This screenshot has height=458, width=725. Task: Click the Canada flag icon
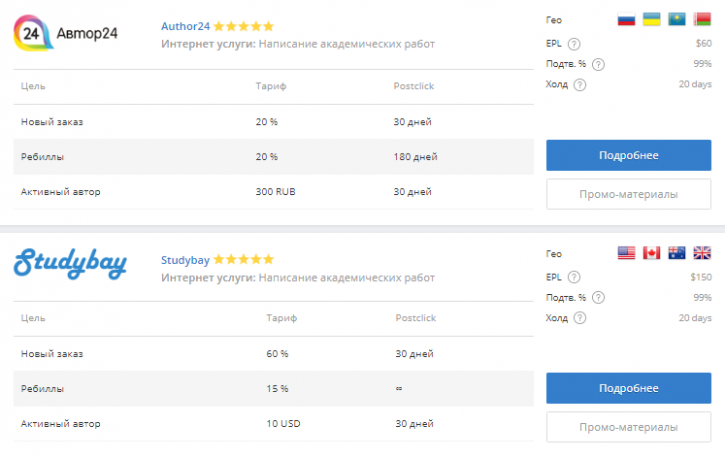tap(651, 253)
